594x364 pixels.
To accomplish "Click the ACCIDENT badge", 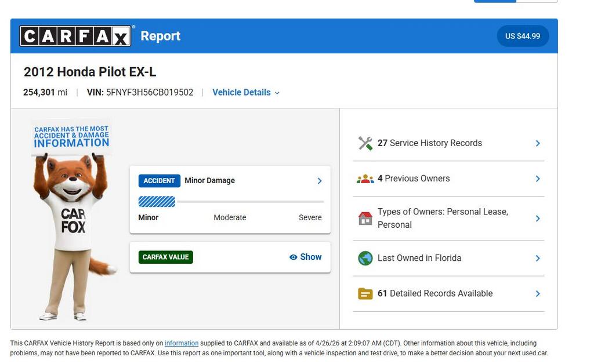I will tap(159, 181).
